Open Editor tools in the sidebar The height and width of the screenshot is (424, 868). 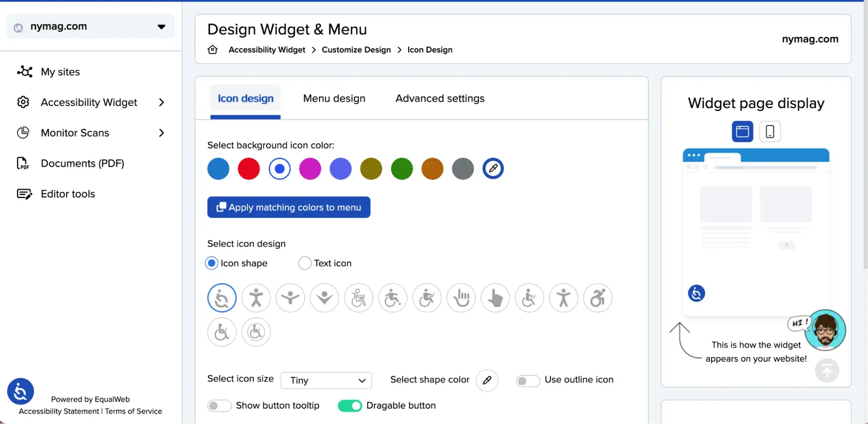pos(68,194)
